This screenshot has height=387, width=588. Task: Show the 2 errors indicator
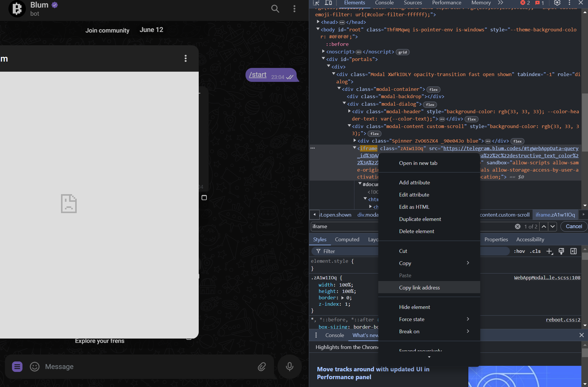(525, 3)
